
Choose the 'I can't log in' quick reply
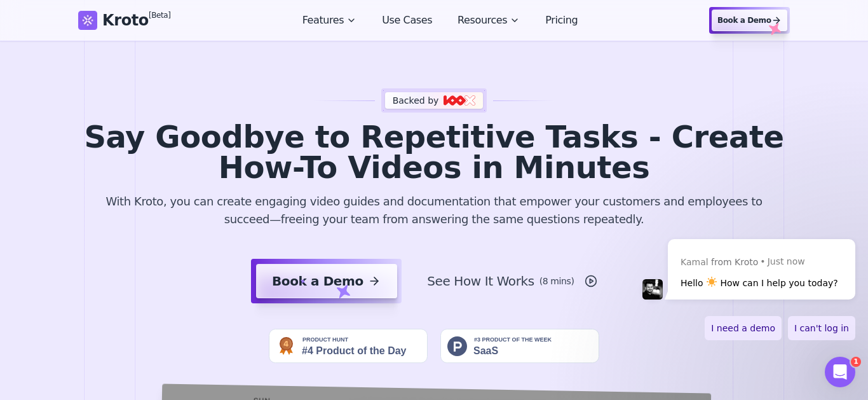coord(822,328)
